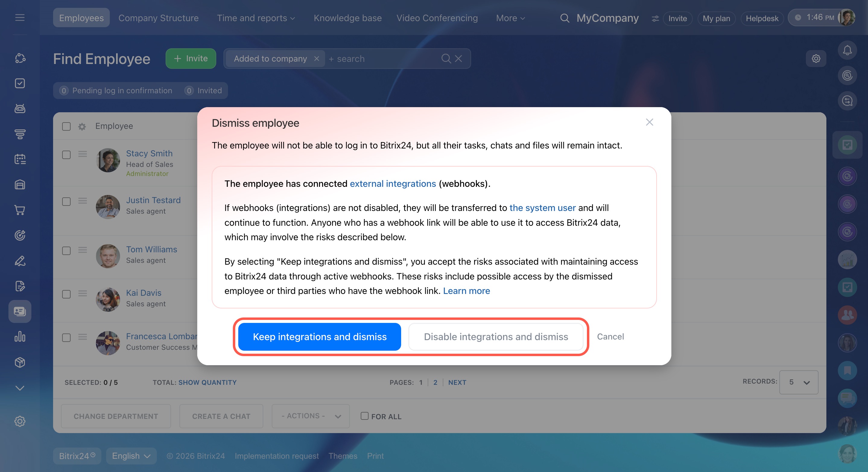The width and height of the screenshot is (868, 472).
Task: Open the left sidebar hamburger menu
Action: click(20, 18)
